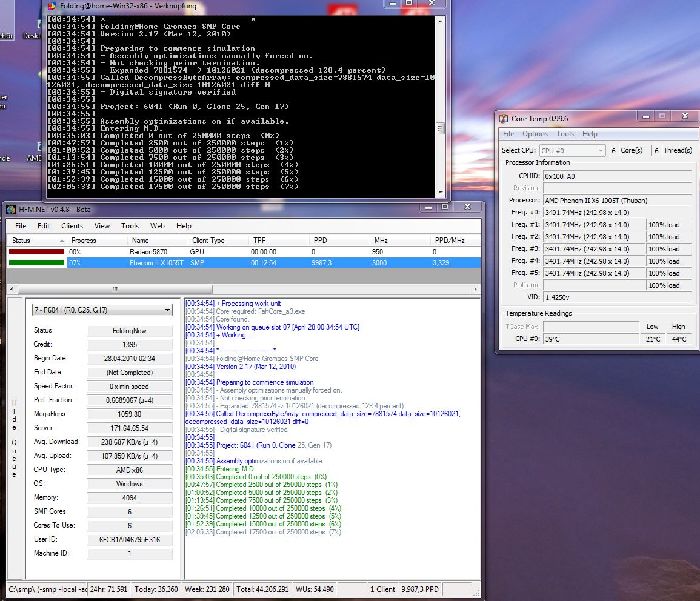
Task: Sort client list by TPF column
Action: coord(279,241)
